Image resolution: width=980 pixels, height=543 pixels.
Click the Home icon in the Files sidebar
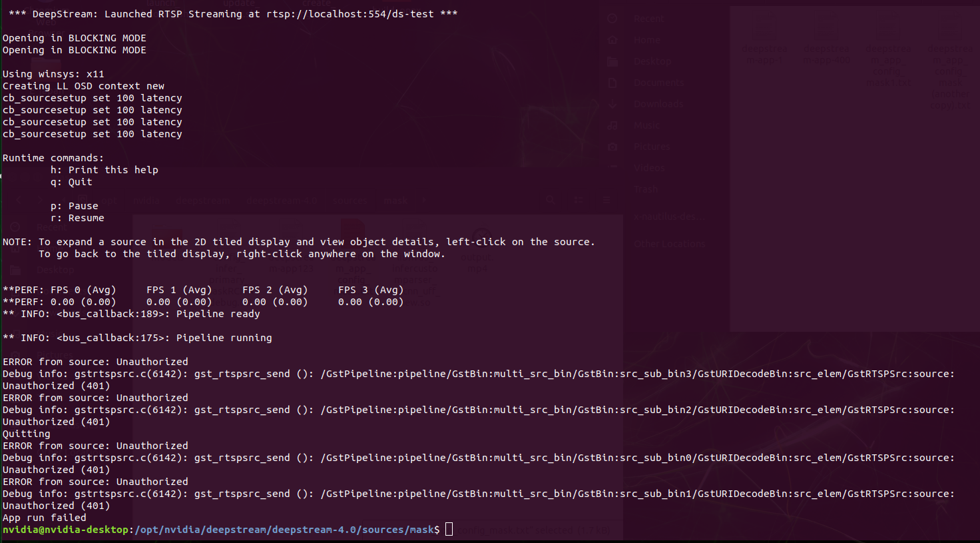click(x=612, y=40)
